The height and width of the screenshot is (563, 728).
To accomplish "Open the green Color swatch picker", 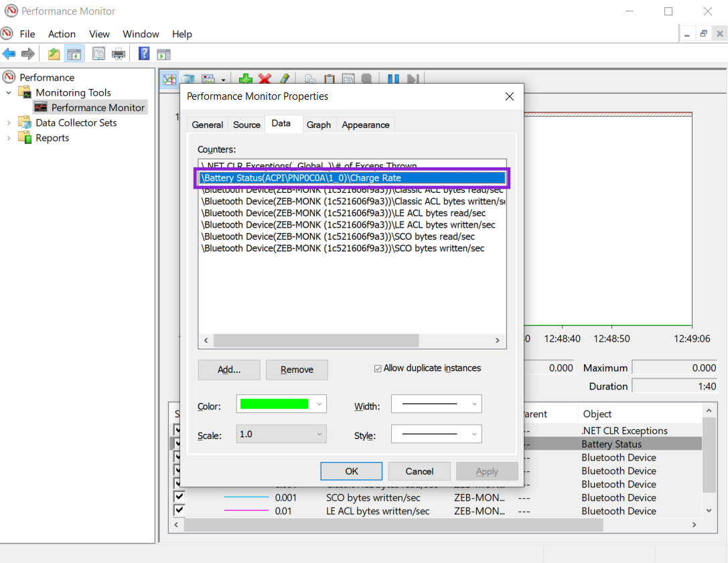I will click(x=281, y=404).
